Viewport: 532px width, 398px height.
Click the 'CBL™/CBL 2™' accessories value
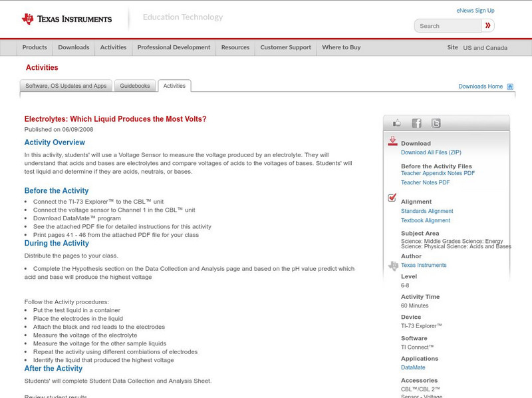420,389
